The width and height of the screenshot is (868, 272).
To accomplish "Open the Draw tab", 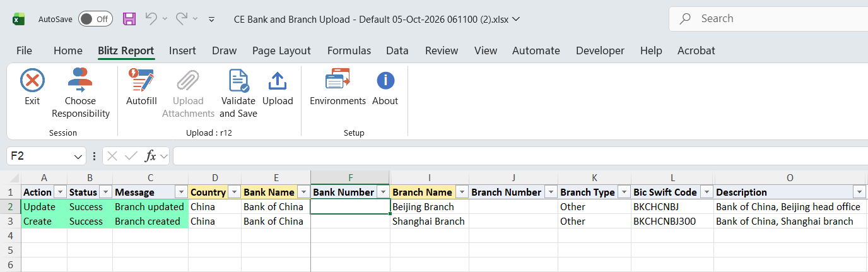I will tap(225, 50).
